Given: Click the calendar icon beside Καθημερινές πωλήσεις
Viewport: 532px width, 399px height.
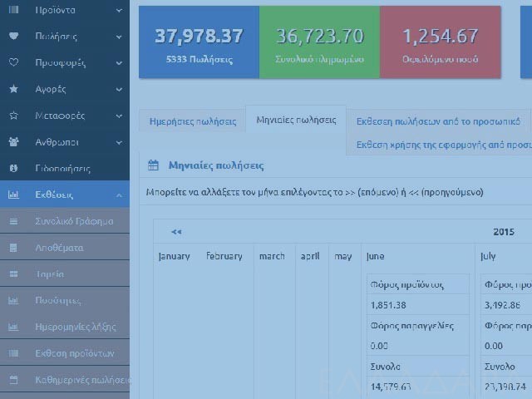Looking at the screenshot, I should 13,380.
